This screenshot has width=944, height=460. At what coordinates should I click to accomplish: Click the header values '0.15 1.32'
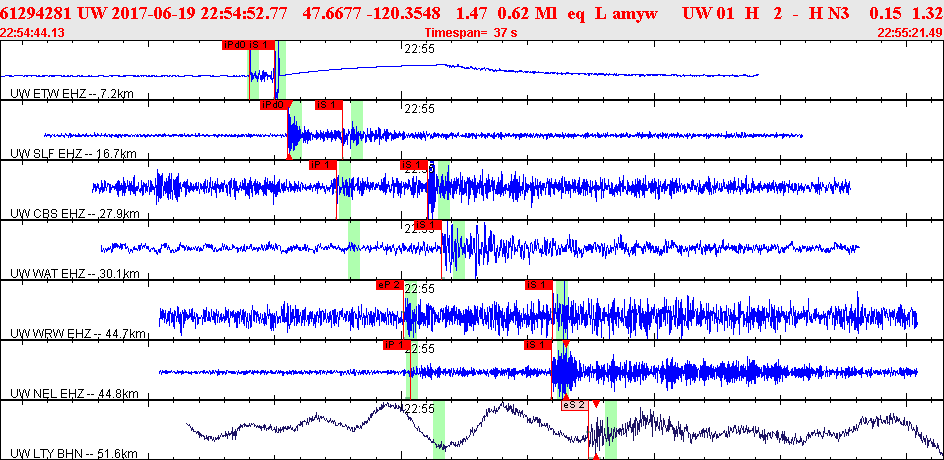point(908,13)
